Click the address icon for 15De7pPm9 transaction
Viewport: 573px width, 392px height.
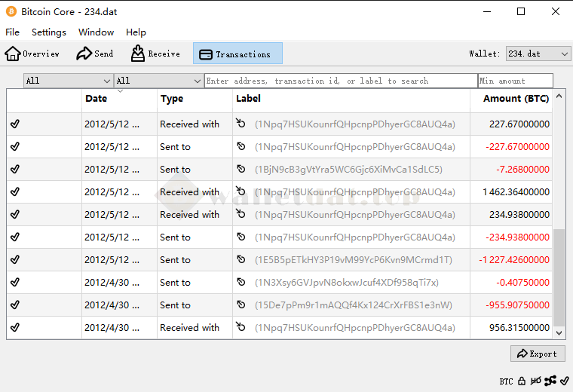241,305
